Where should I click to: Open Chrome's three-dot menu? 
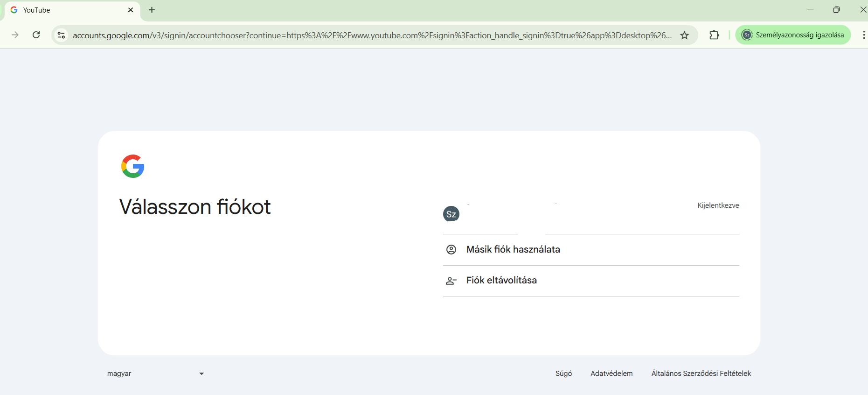(x=863, y=35)
